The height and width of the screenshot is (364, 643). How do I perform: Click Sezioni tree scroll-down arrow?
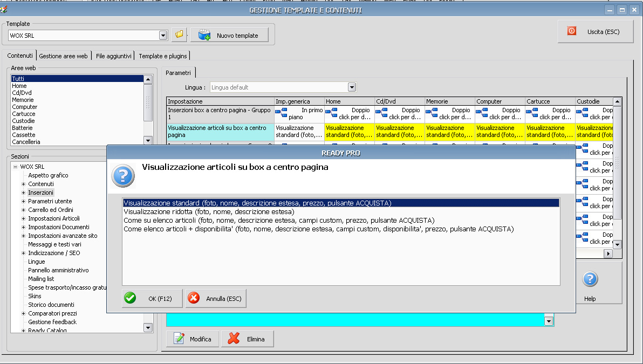tap(148, 327)
